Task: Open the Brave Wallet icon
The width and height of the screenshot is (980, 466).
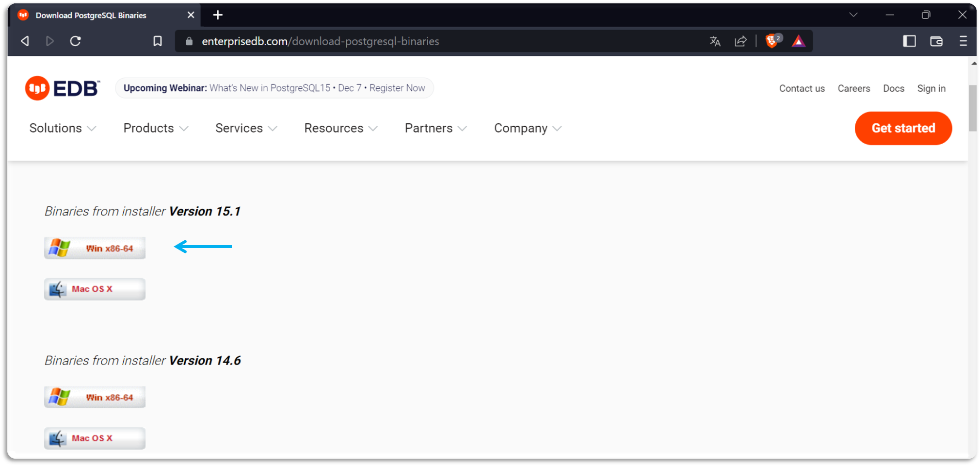Action: 936,41
